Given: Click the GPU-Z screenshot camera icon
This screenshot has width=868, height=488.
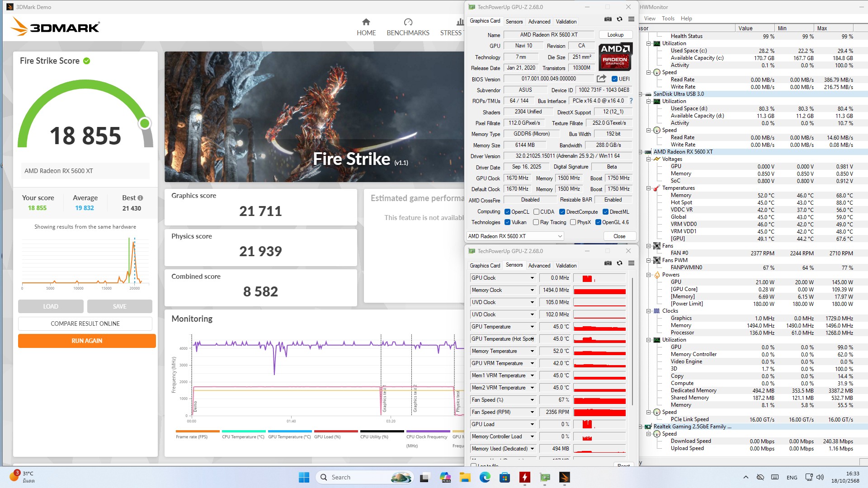Looking at the screenshot, I should (608, 19).
